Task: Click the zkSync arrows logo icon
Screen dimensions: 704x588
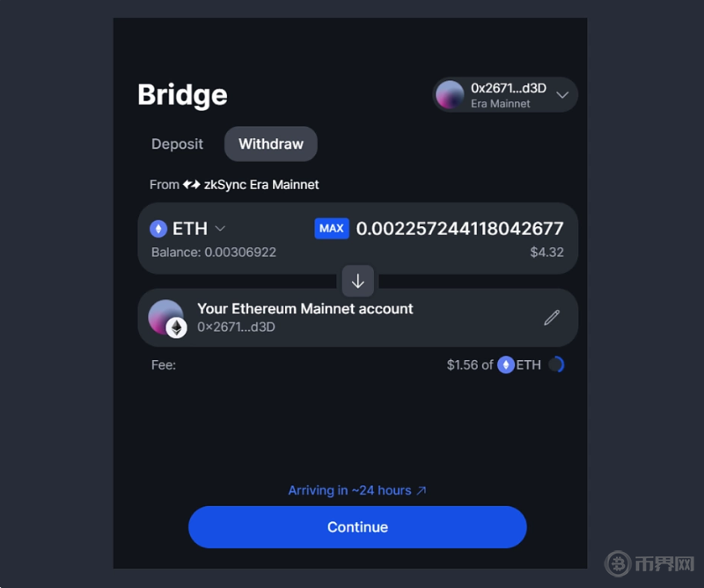Action: (x=191, y=185)
